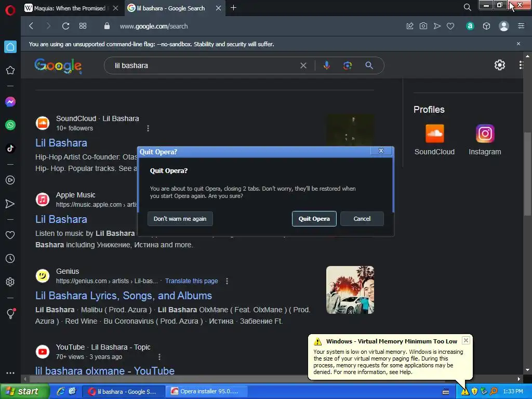Open the lightbulb tips icon in sidebar
This screenshot has height=399, width=532.
10,313
